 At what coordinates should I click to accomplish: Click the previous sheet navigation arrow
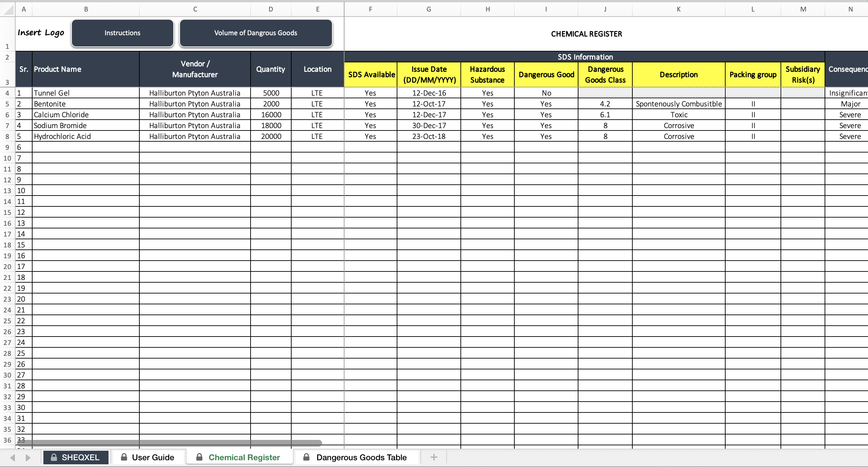coord(13,458)
